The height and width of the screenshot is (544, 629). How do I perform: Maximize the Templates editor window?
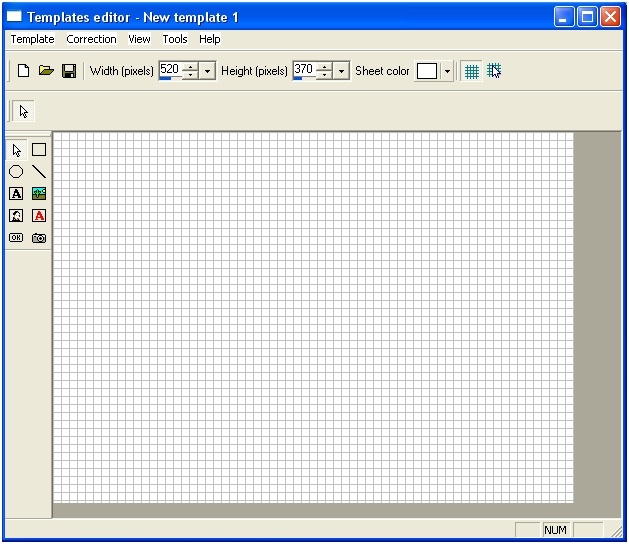point(587,17)
